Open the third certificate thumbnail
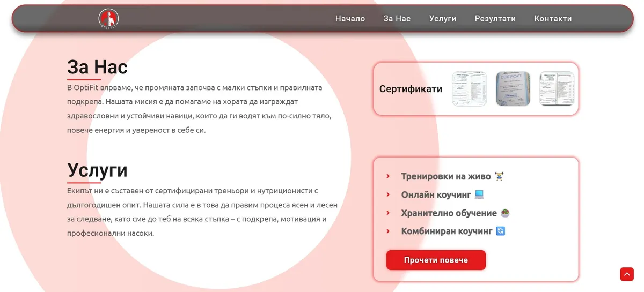This screenshot has height=292, width=644. pyautogui.click(x=557, y=89)
